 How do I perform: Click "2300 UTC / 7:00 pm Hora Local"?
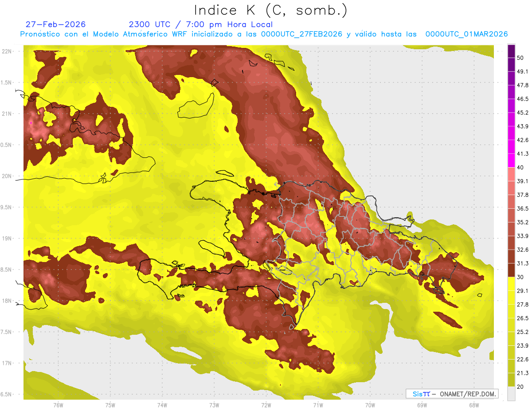pos(201,25)
